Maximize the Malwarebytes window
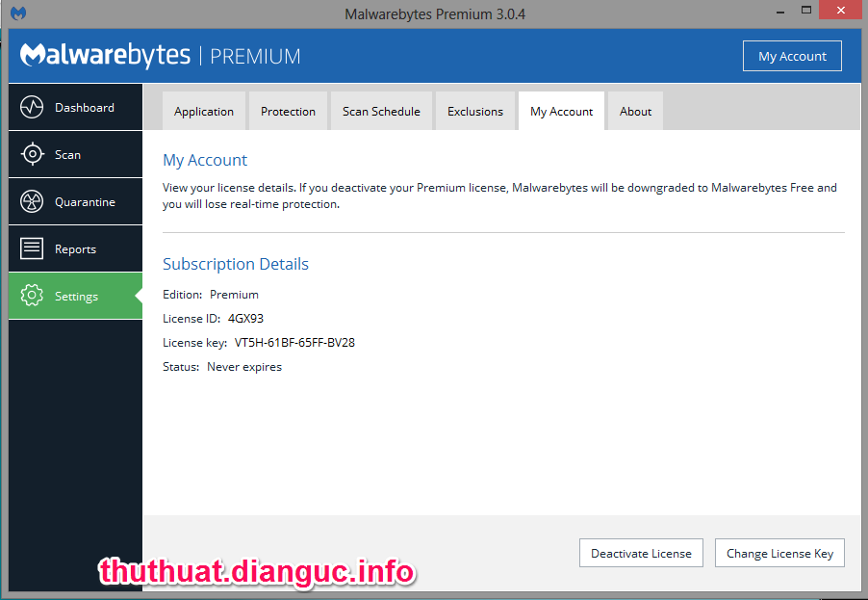The image size is (868, 600). [806, 10]
